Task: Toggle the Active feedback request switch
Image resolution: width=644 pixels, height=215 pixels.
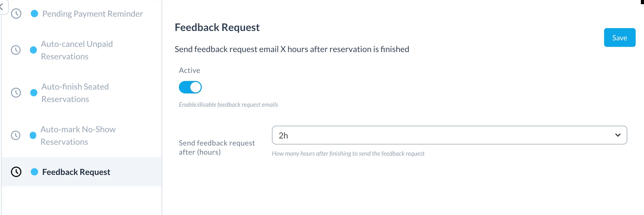Action: [190, 87]
